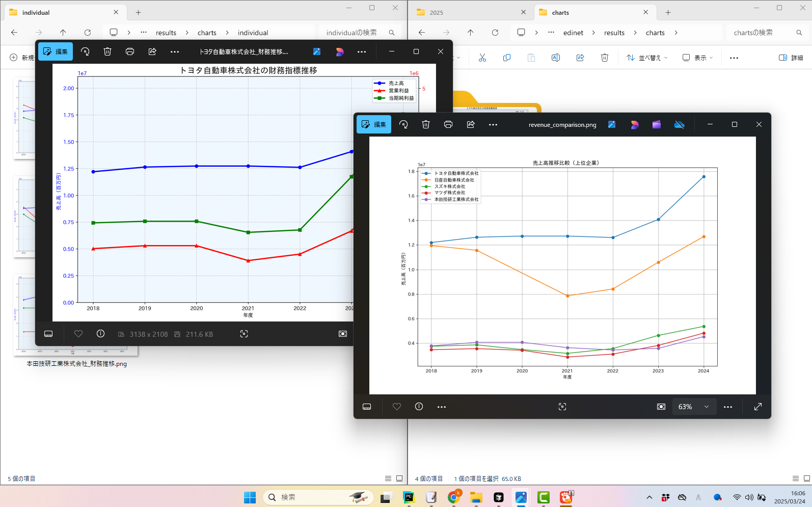Favorite revenue_comparison.png with heart icon

(397, 407)
